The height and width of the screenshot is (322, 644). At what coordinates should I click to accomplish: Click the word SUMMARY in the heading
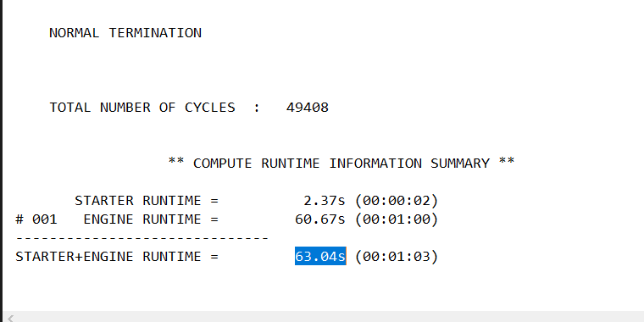(460, 164)
